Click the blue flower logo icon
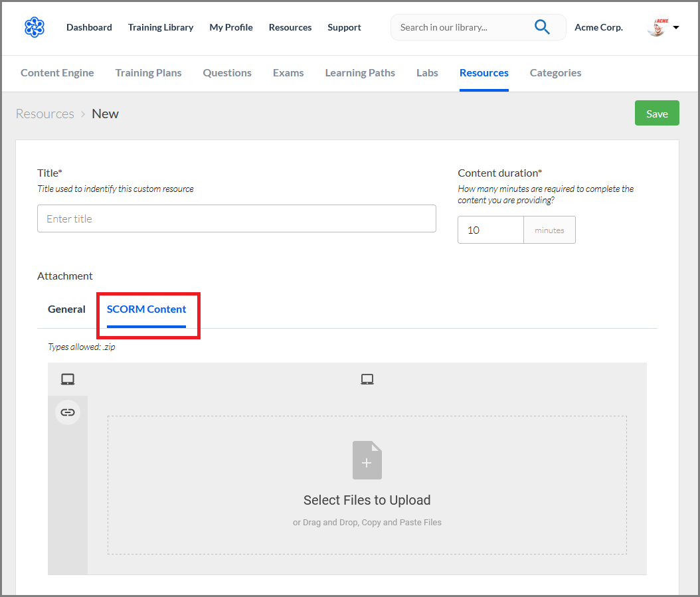 pyautogui.click(x=35, y=27)
